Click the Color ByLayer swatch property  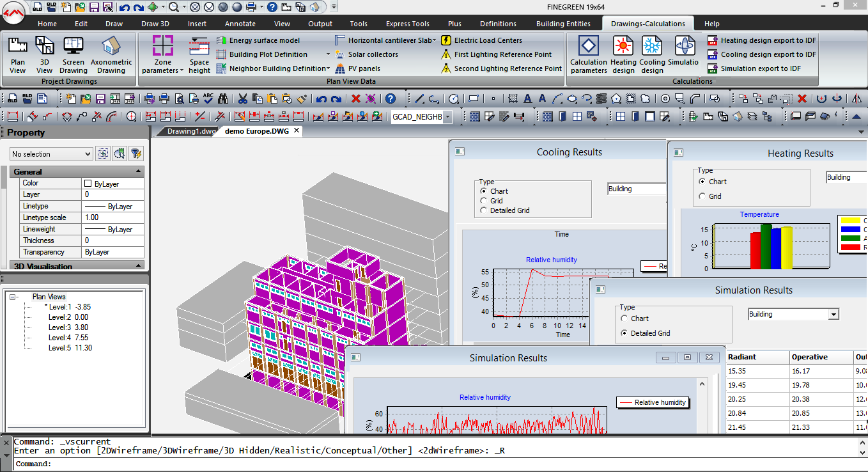[x=88, y=184]
